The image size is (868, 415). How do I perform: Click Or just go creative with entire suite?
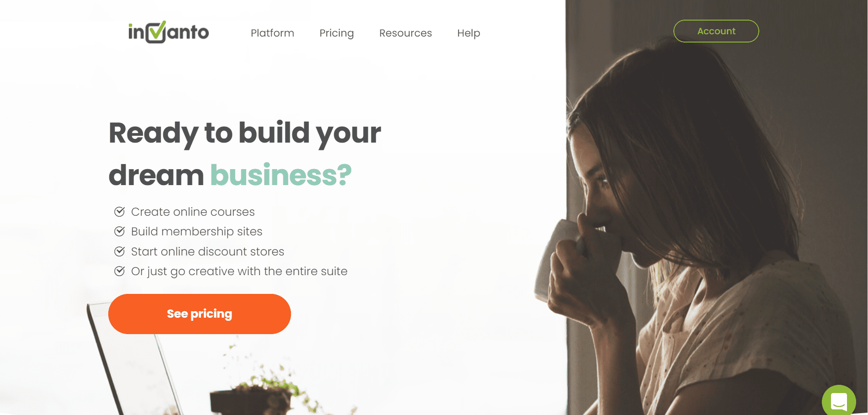coord(239,271)
